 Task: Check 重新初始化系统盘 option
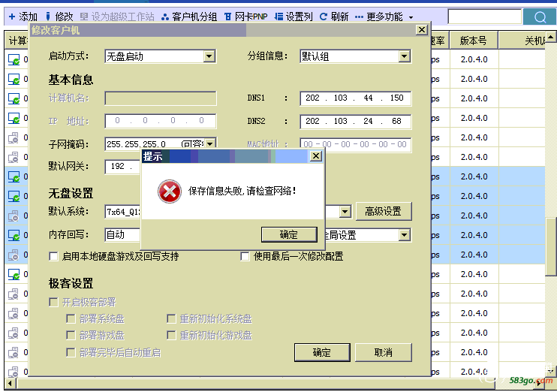click(x=171, y=319)
